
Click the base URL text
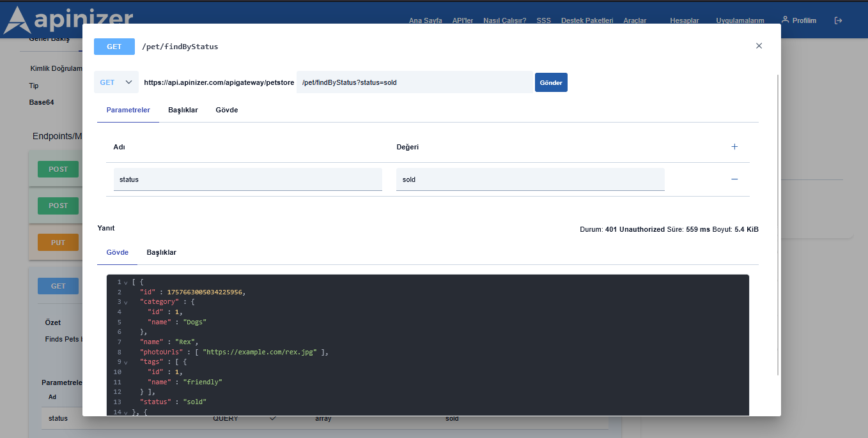tap(219, 82)
